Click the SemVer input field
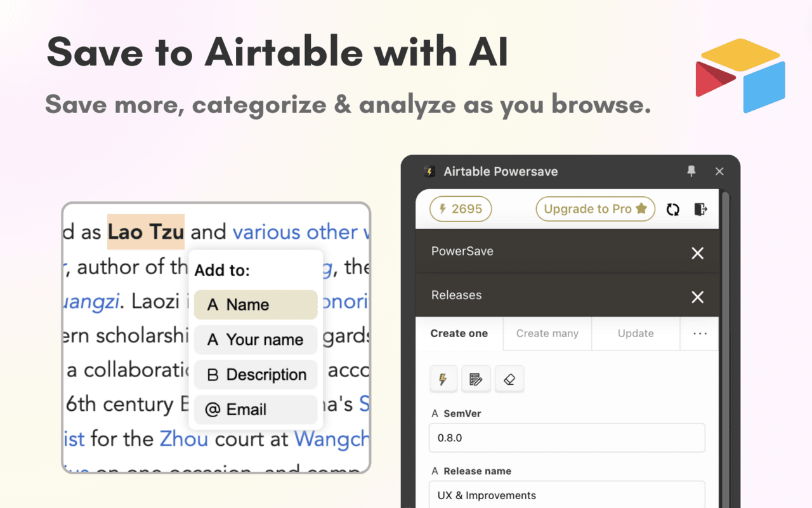 pyautogui.click(x=567, y=438)
